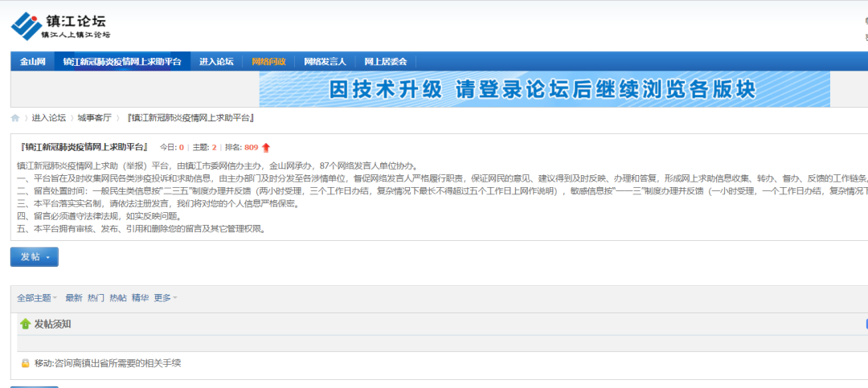Click the home icon in breadcrumb
The height and width of the screenshot is (388, 868).
click(x=15, y=118)
